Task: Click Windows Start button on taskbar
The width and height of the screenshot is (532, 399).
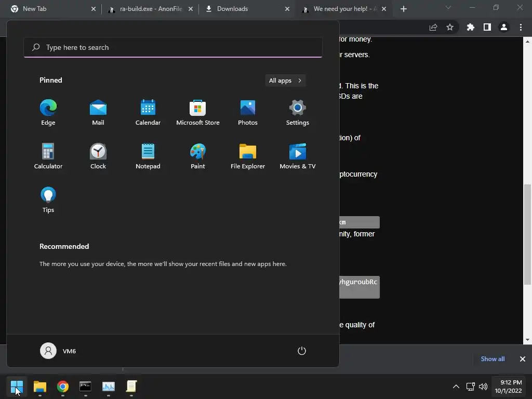Action: coord(17,387)
